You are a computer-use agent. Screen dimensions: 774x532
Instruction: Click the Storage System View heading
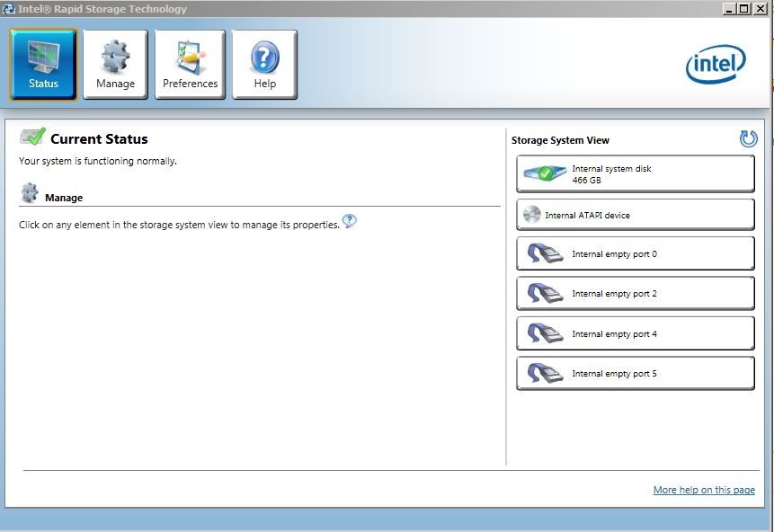click(x=560, y=140)
